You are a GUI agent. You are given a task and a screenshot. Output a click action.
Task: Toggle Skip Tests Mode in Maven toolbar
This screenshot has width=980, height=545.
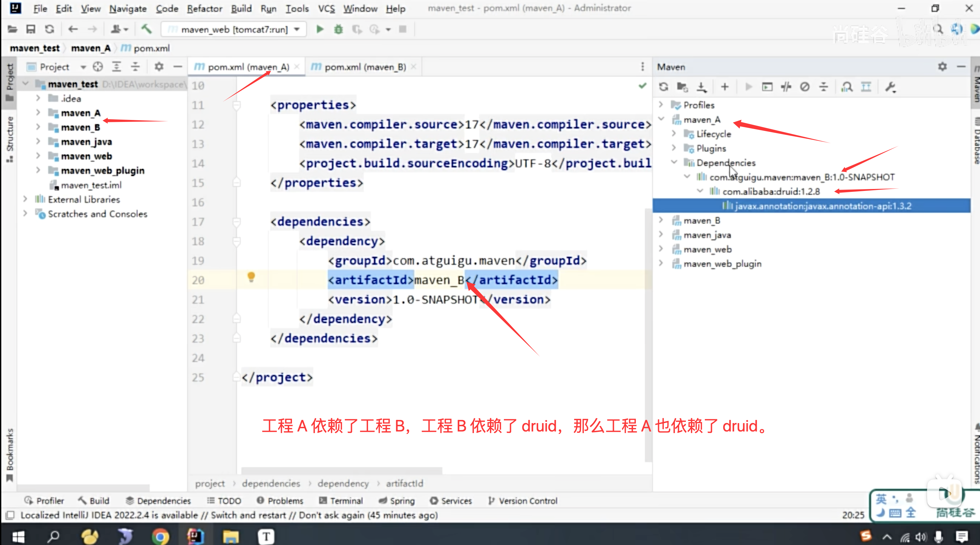click(x=805, y=87)
